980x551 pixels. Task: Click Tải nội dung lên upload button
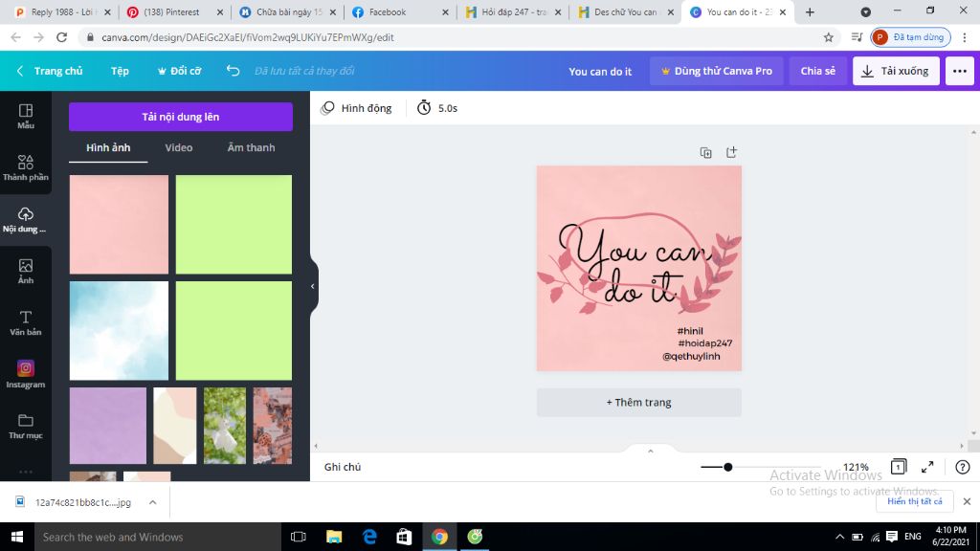pos(181,117)
